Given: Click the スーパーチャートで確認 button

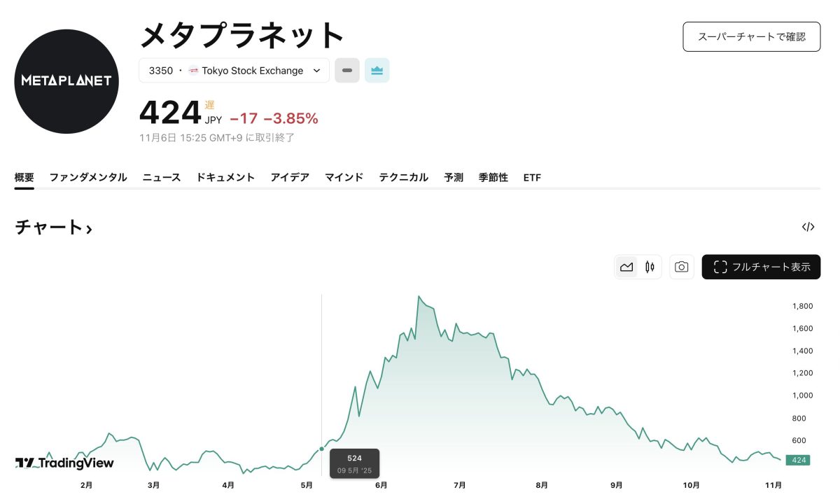Looking at the screenshot, I should (751, 36).
